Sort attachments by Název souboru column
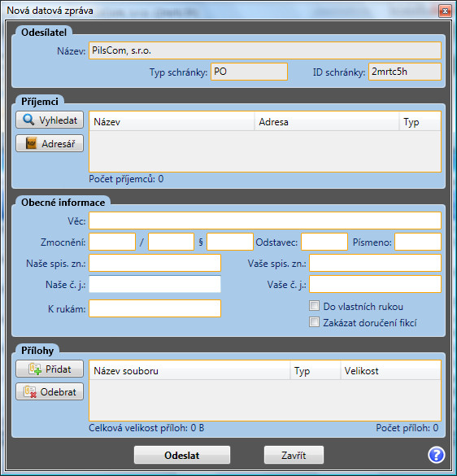This screenshot has height=476, width=457. (189, 371)
